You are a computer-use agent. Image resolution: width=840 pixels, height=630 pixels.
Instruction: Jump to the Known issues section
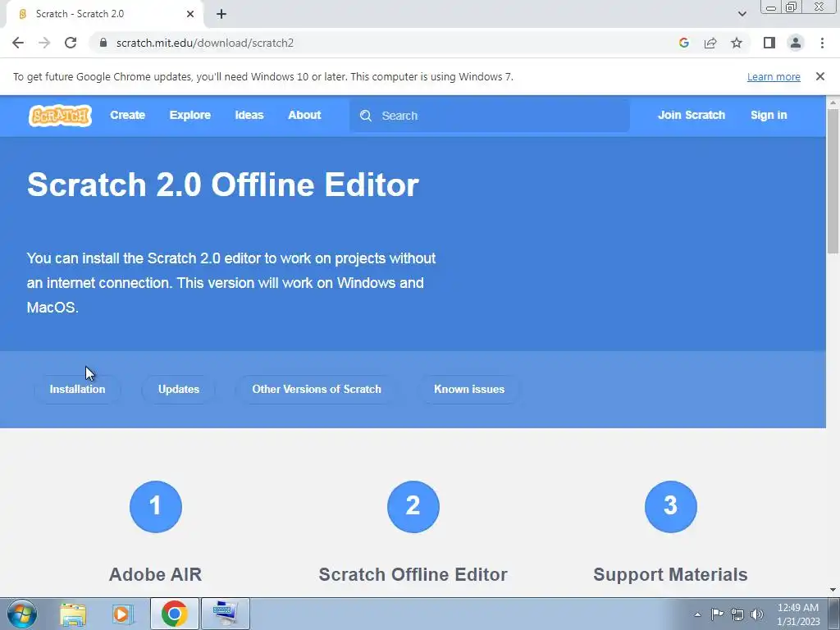point(469,390)
